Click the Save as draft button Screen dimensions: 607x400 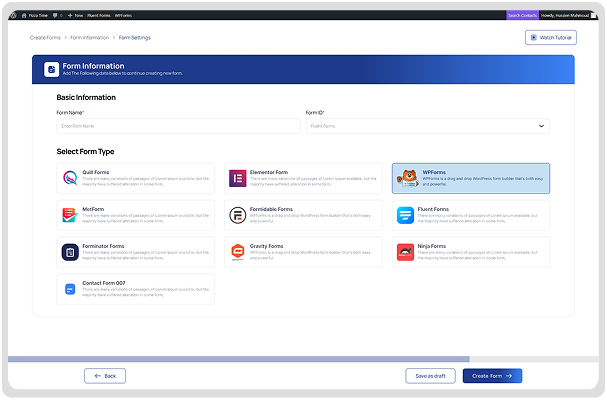(430, 376)
